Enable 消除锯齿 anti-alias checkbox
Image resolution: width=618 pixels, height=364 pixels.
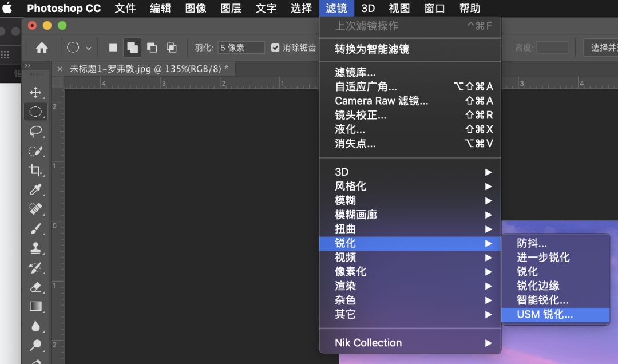[275, 48]
